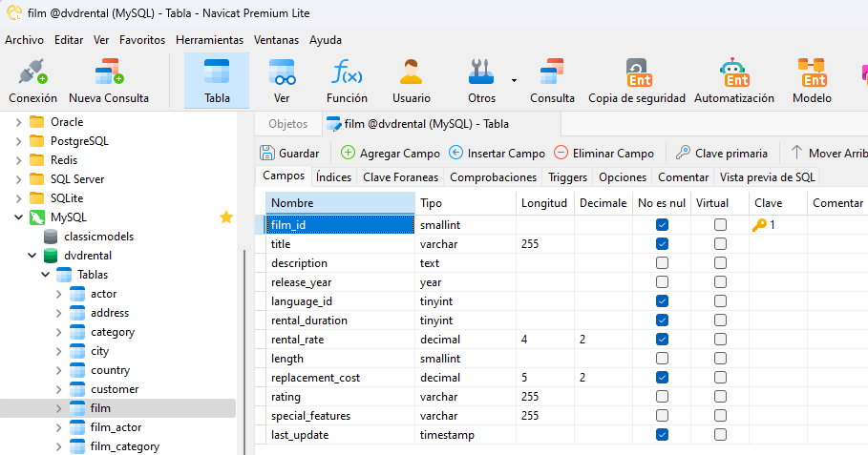
Task: Check No es nul for rating
Action: (662, 397)
